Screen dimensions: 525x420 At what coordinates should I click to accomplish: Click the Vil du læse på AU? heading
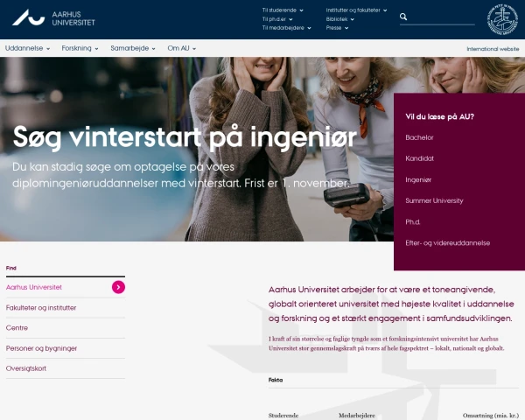(x=439, y=116)
